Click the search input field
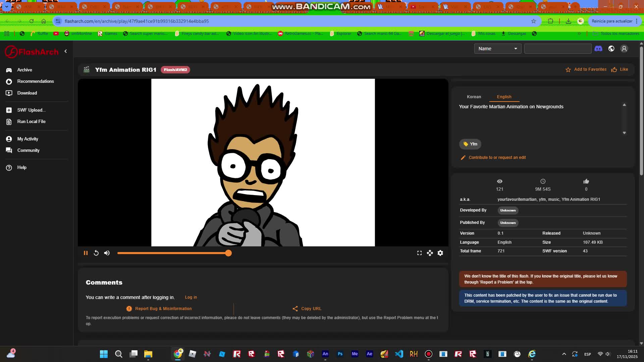 [557, 48]
